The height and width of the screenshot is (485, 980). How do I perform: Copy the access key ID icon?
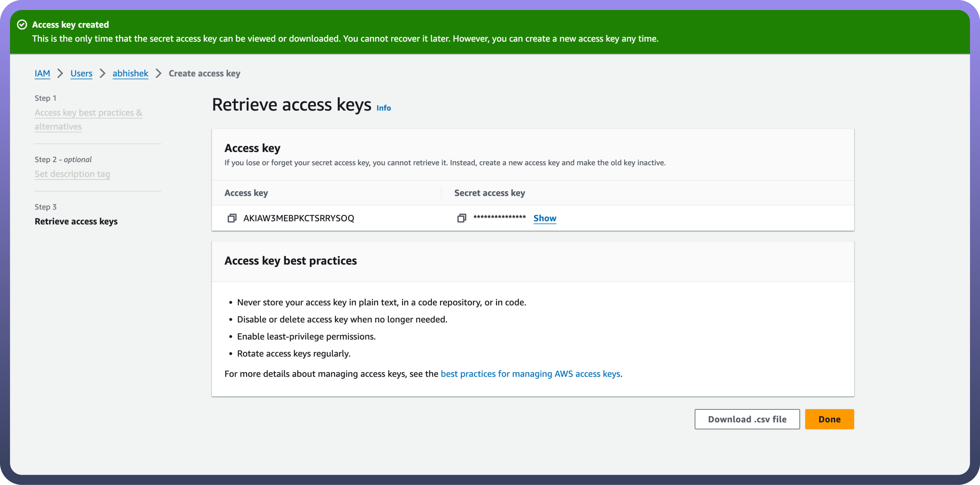[x=232, y=218]
